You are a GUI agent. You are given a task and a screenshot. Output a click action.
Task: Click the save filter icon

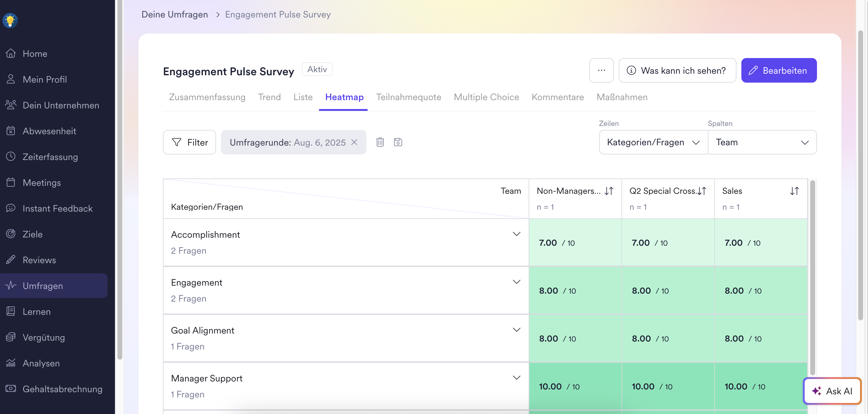[x=398, y=142]
